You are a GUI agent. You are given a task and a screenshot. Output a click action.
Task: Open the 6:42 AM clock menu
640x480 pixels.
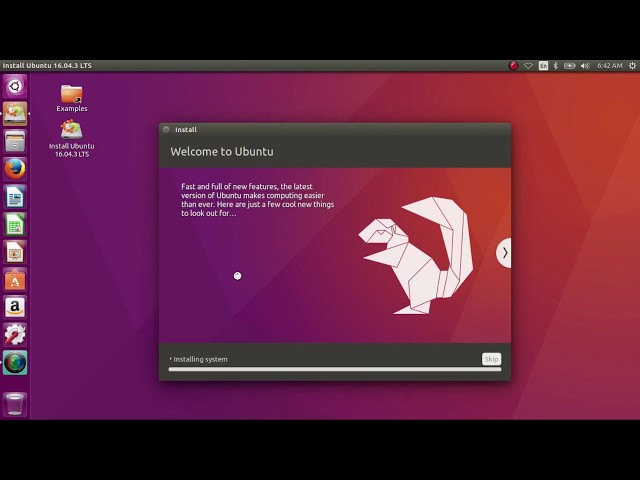tap(610, 66)
